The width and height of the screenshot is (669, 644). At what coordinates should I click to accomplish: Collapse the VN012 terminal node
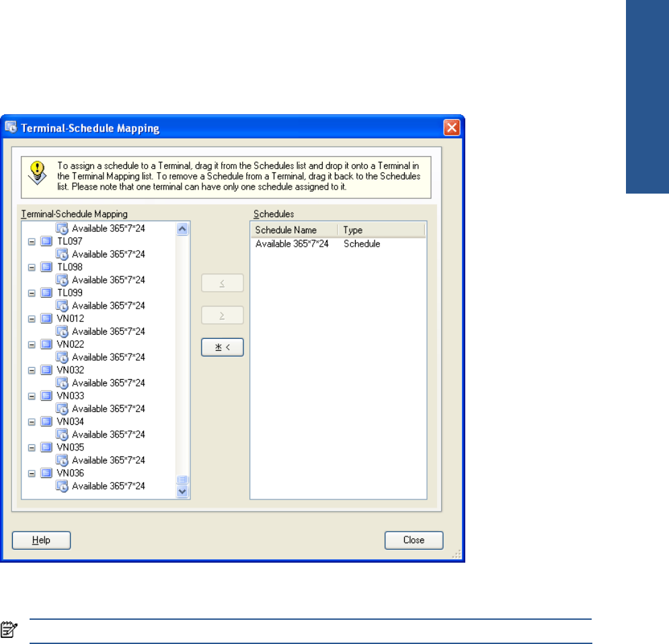click(x=32, y=319)
